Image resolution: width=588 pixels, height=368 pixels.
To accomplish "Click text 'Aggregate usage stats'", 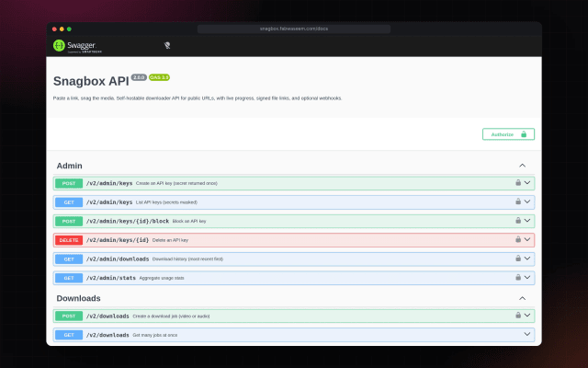I will point(162,278).
